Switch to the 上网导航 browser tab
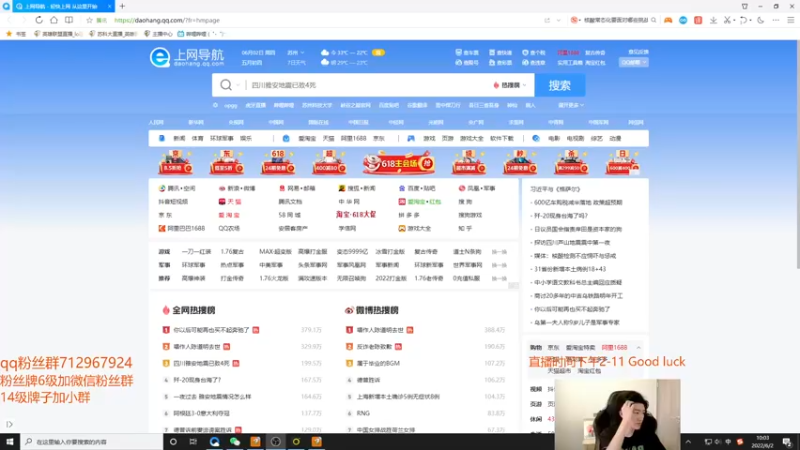 click(x=61, y=6)
